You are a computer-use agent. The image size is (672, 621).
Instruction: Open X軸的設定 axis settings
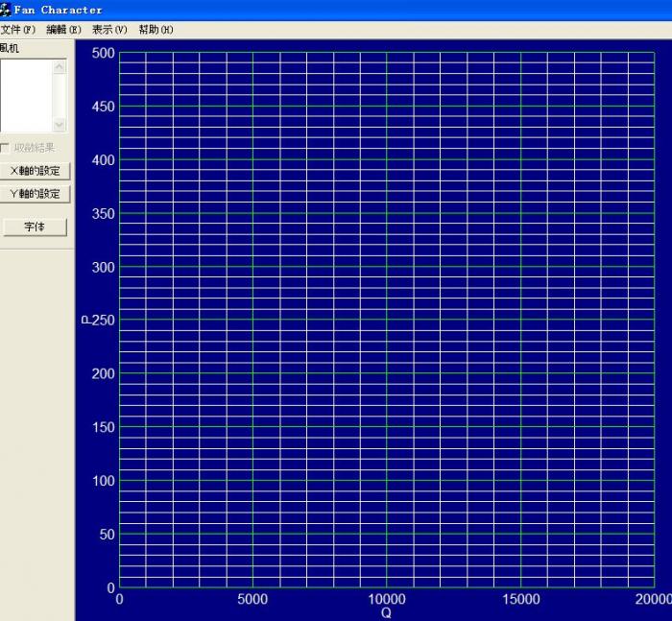pos(35,171)
